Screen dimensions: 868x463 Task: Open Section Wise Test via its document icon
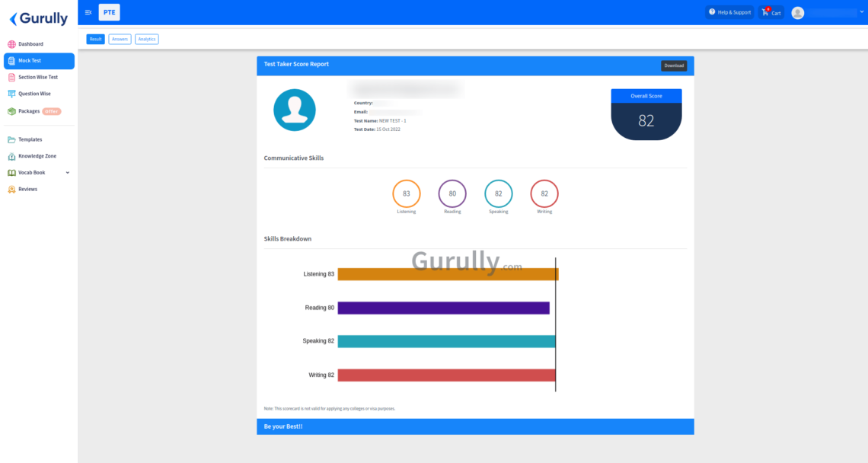[11, 77]
